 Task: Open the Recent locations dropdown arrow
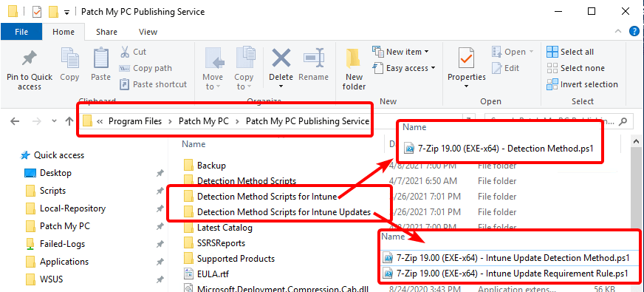(x=54, y=121)
